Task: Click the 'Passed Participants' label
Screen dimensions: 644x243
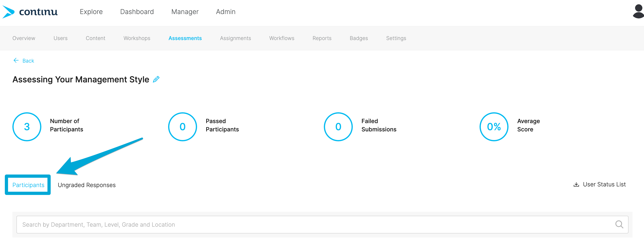Action: pyautogui.click(x=222, y=125)
